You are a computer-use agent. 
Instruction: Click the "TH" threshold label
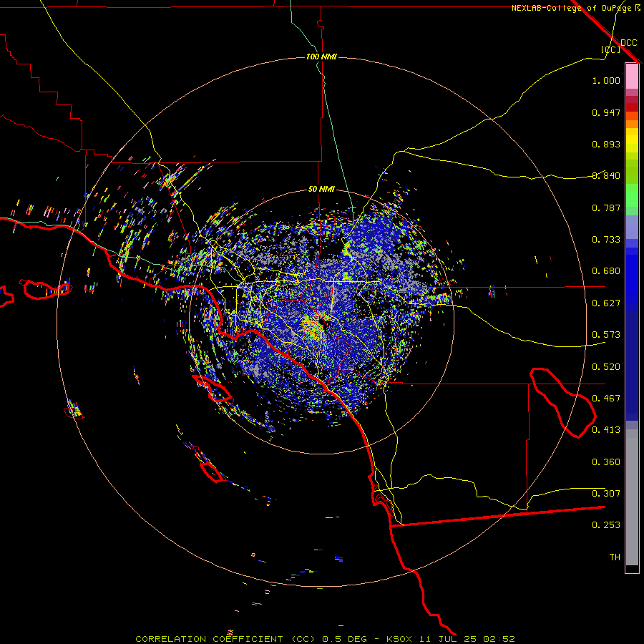pyautogui.click(x=615, y=557)
